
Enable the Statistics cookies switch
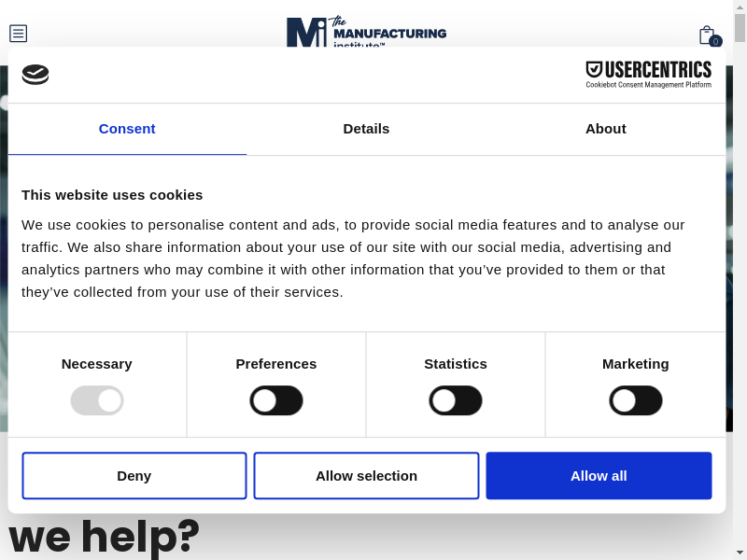(456, 400)
